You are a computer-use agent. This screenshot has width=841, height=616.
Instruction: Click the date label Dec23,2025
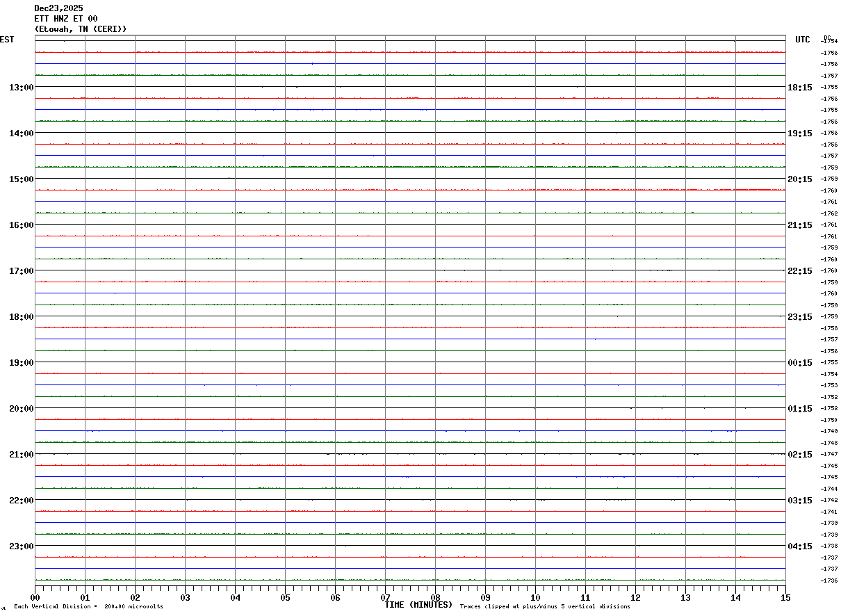(58, 8)
